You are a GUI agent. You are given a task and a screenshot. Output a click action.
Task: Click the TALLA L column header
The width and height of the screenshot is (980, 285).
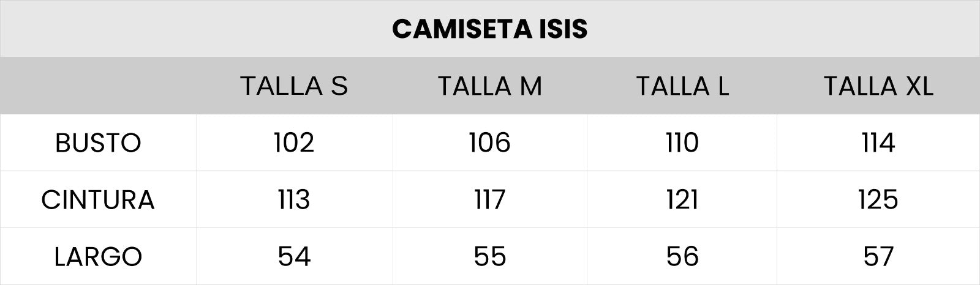point(682,86)
